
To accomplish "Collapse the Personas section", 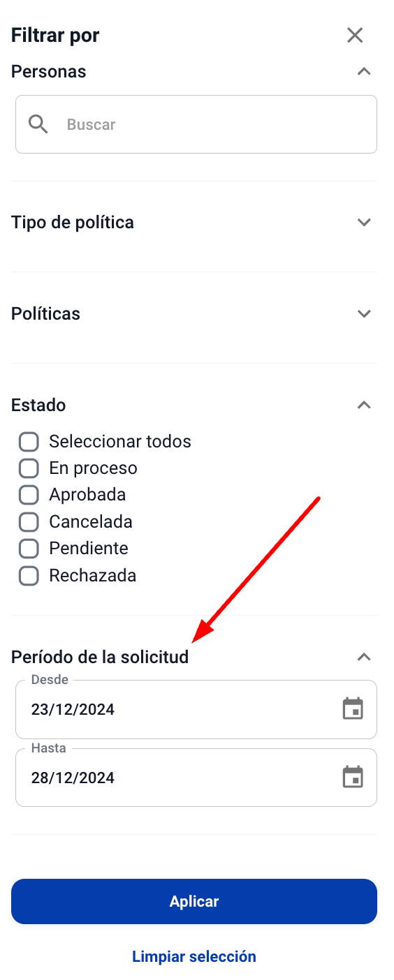I will click(363, 71).
